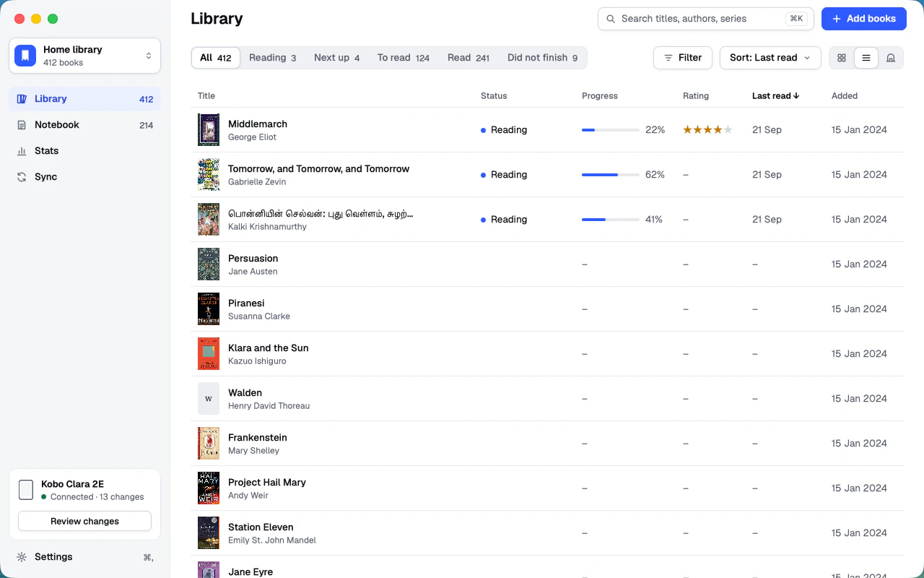
Task: Open Walden placeholder cover
Action: tap(209, 399)
